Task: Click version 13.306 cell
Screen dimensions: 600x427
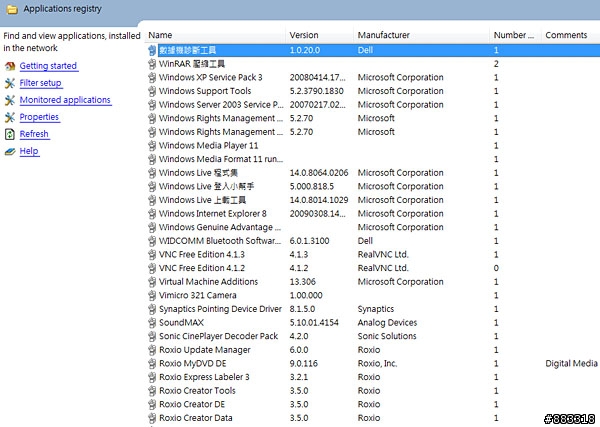Action: [x=303, y=282]
